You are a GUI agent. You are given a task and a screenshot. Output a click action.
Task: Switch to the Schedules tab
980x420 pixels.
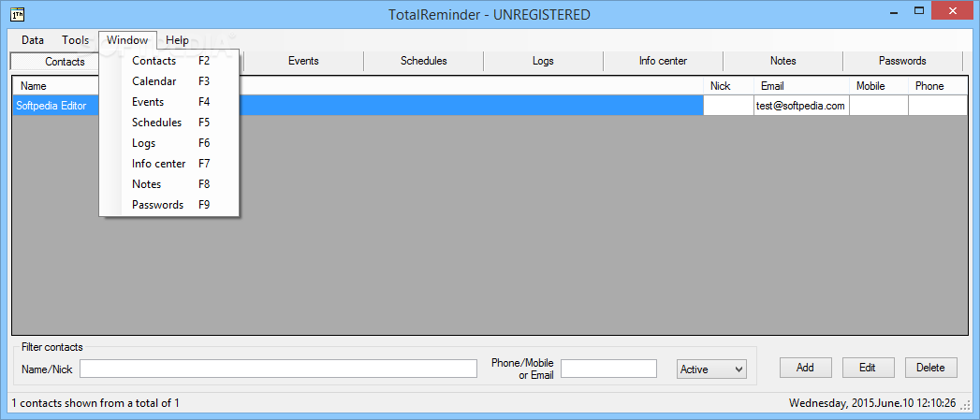tap(423, 61)
